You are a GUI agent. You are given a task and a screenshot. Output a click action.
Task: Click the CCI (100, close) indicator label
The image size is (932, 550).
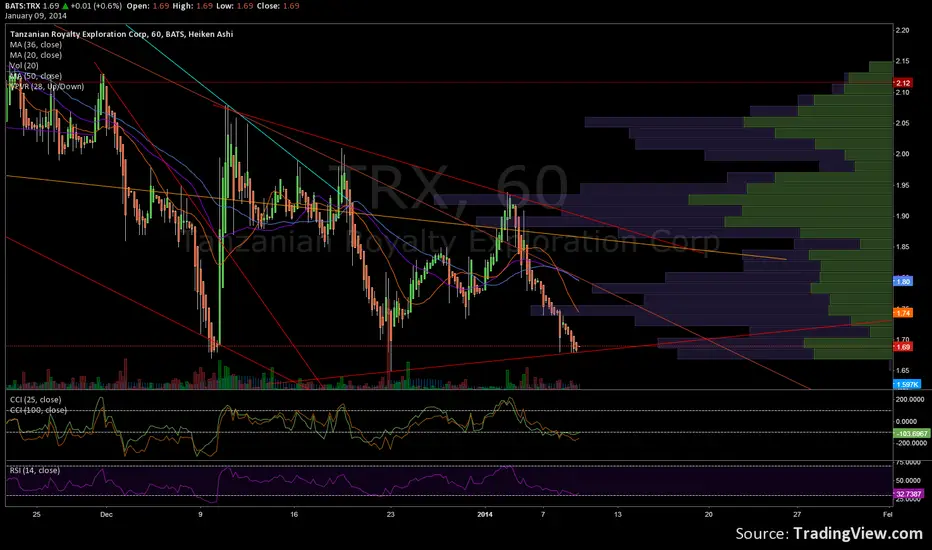(38, 410)
